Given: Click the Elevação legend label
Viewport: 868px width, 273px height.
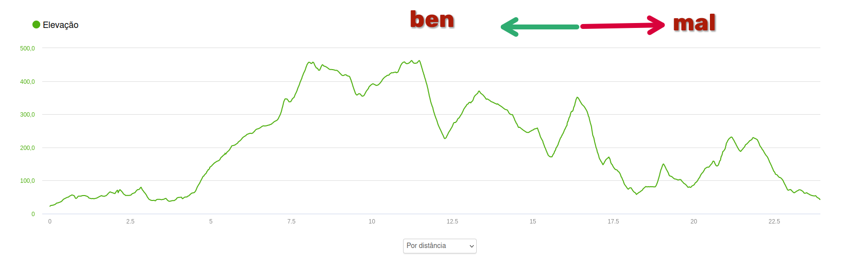Looking at the screenshot, I should (x=60, y=25).
